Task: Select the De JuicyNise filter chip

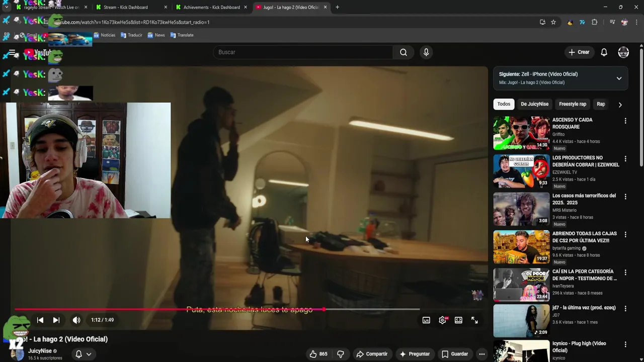Action: 534,104
